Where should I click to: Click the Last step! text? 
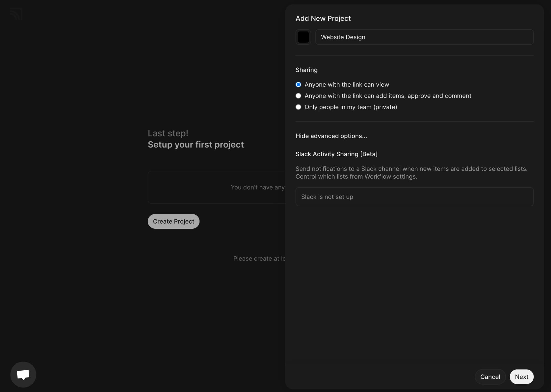168,133
